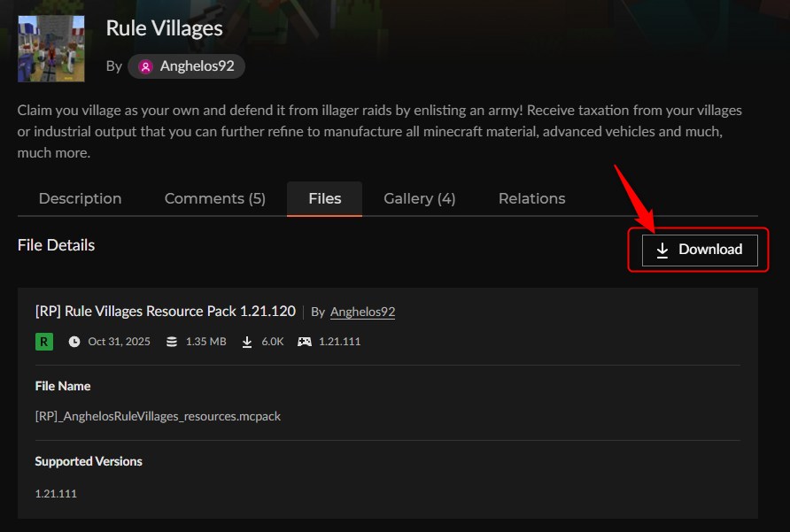The width and height of the screenshot is (790, 532).
Task: Click the date text Oct 31, 2025
Action: 119,342
